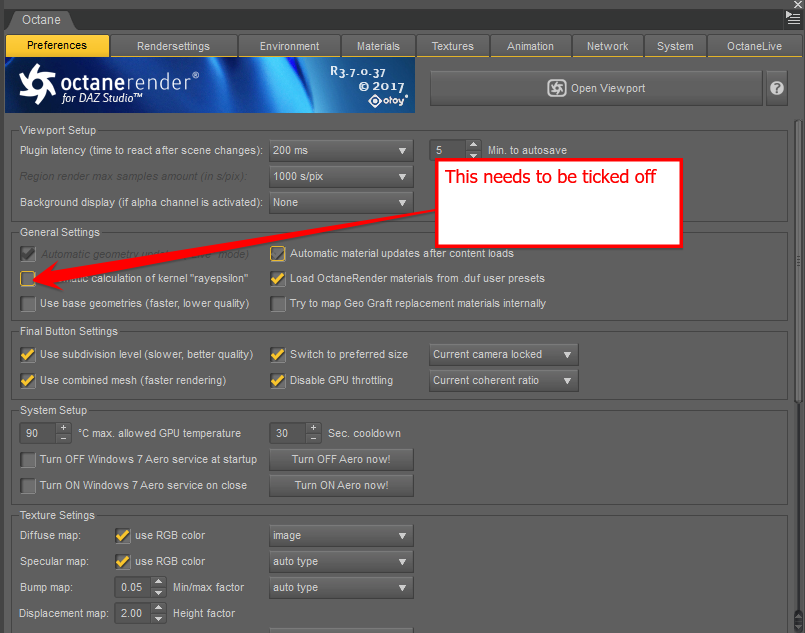Open the Current coherent ratio dropdown

[504, 380]
